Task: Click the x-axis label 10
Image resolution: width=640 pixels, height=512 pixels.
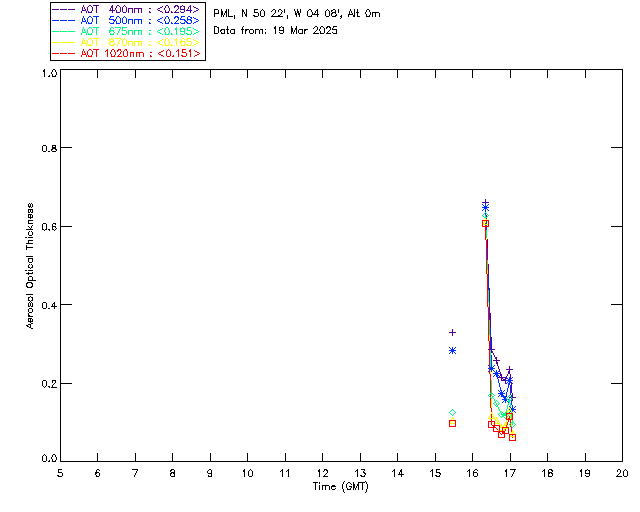Action: (247, 473)
